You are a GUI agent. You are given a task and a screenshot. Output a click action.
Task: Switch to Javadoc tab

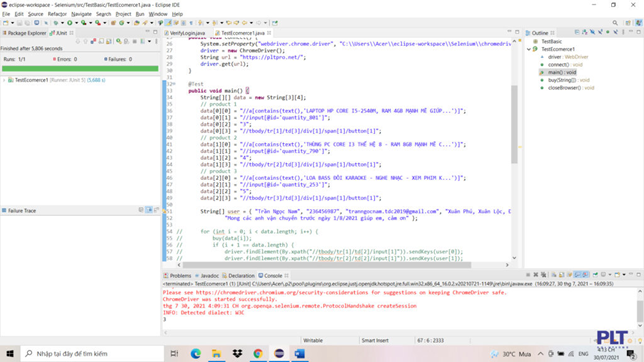click(207, 275)
